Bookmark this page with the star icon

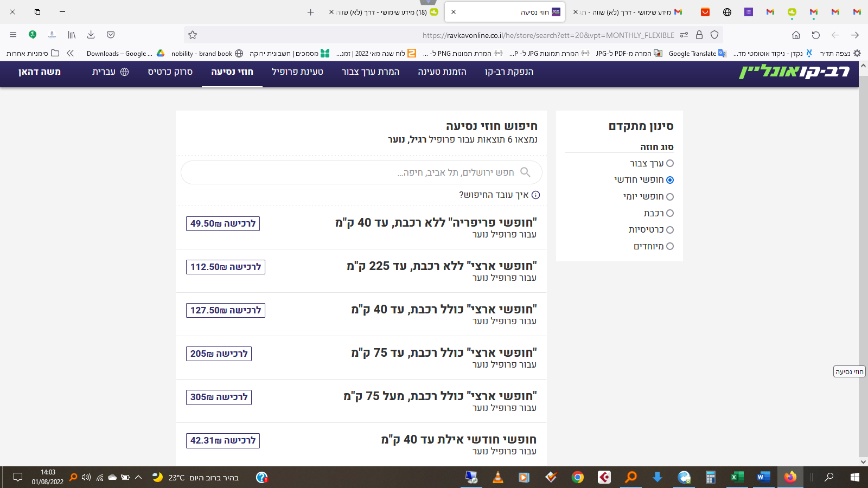tap(193, 35)
